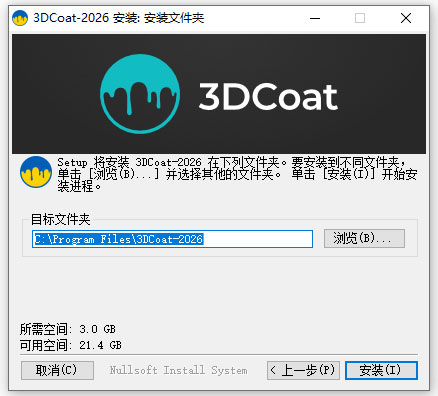Click the 目标文件夹 group label
Screen dimensions: 438x396
click(61, 220)
